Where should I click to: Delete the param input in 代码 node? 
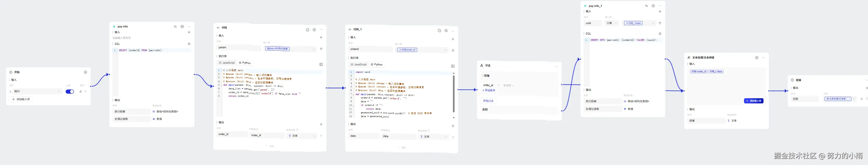[x=321, y=49]
